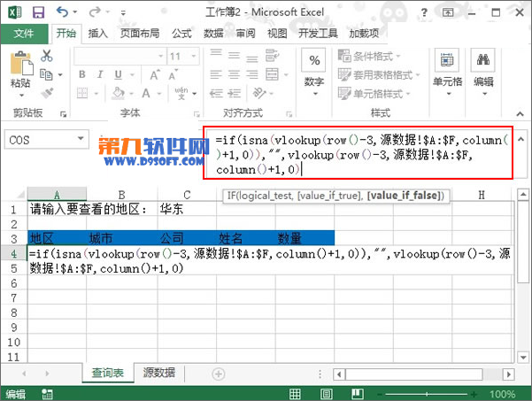This screenshot has height=401, width=532.
Task: Open ribbon display options icon
Action: coord(448,12)
